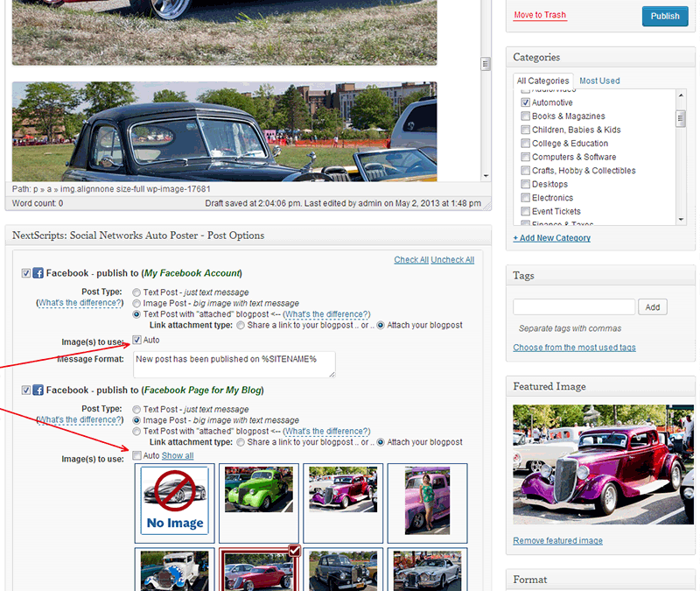Select Image Post under My Facebook Account
This screenshot has height=591, width=700.
tap(136, 303)
